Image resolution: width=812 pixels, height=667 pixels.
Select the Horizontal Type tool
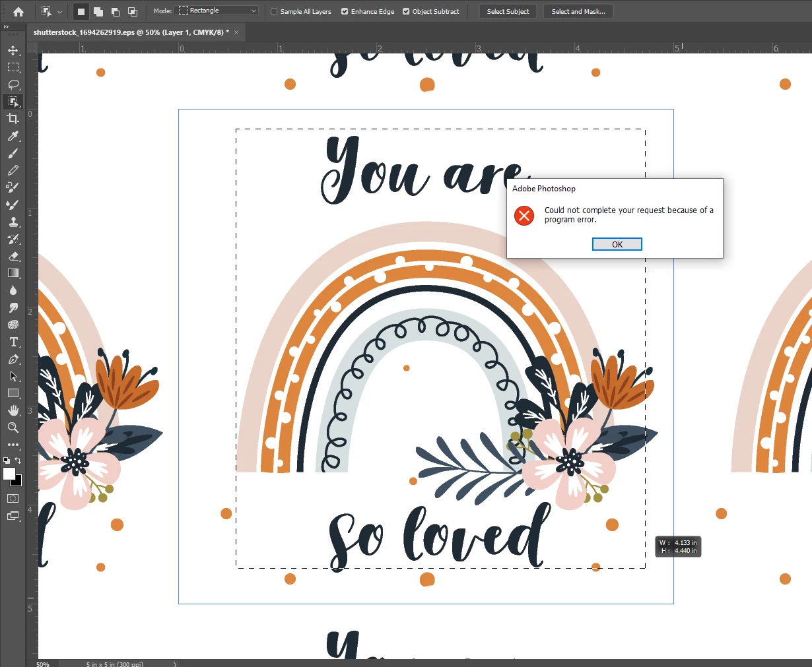click(x=13, y=342)
